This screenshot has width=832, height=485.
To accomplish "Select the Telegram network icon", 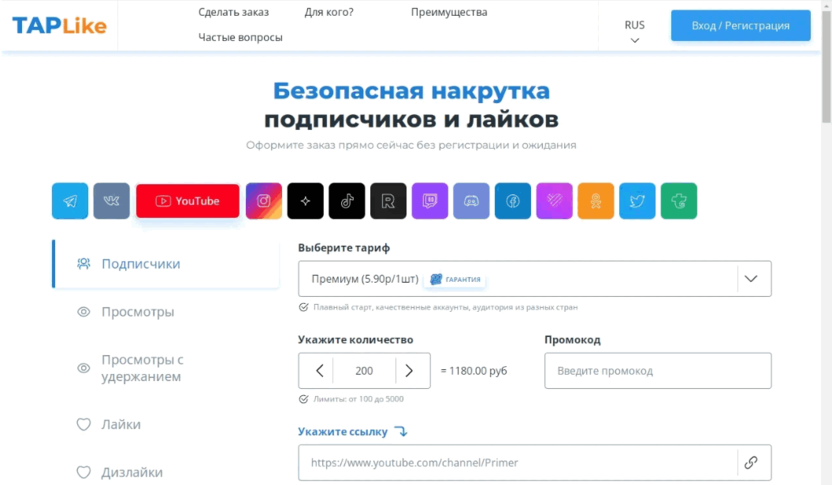I will point(70,201).
